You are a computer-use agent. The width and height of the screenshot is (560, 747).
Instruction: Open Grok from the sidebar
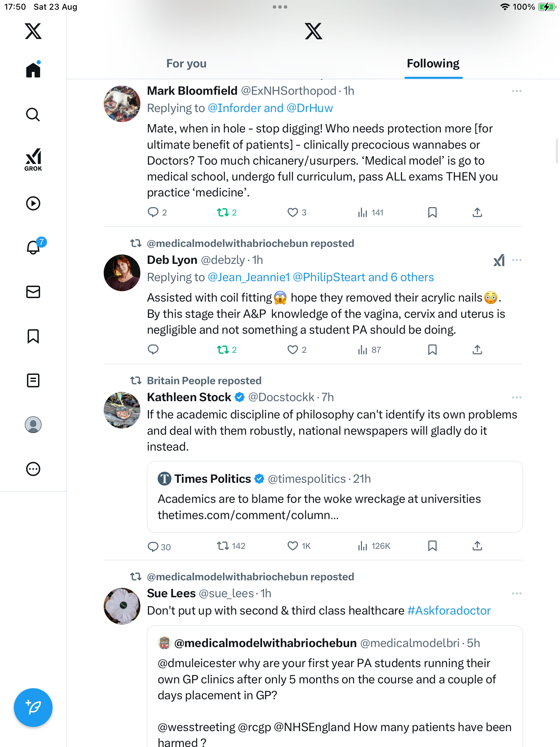(33, 159)
